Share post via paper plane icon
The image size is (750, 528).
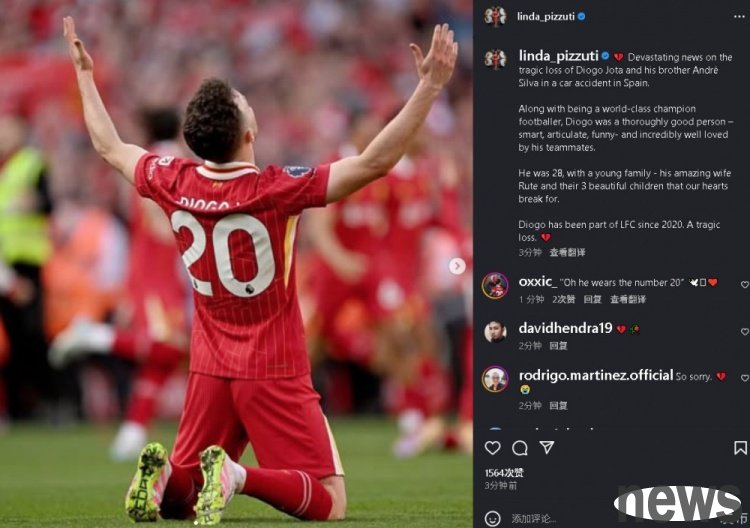pyautogui.click(x=547, y=447)
